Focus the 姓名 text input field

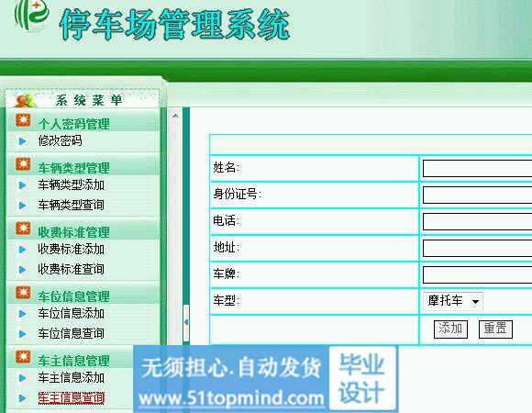coord(477,169)
